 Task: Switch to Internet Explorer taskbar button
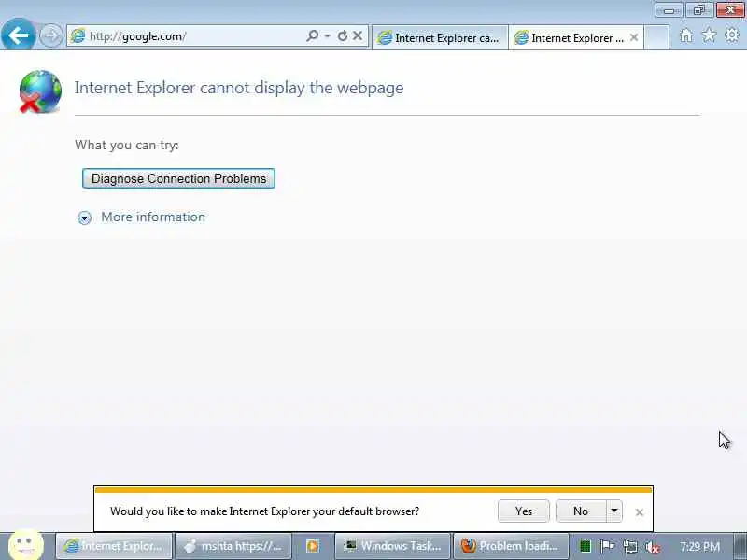114,546
